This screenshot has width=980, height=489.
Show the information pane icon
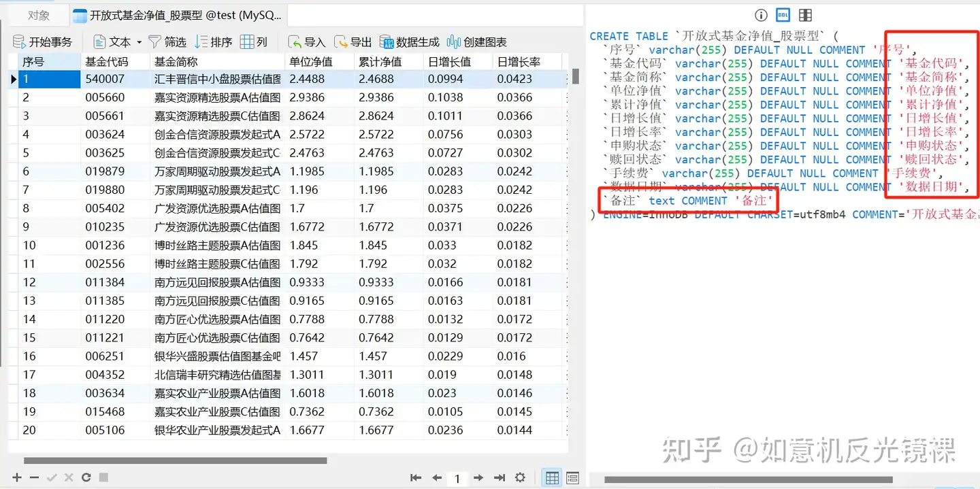pos(762,15)
